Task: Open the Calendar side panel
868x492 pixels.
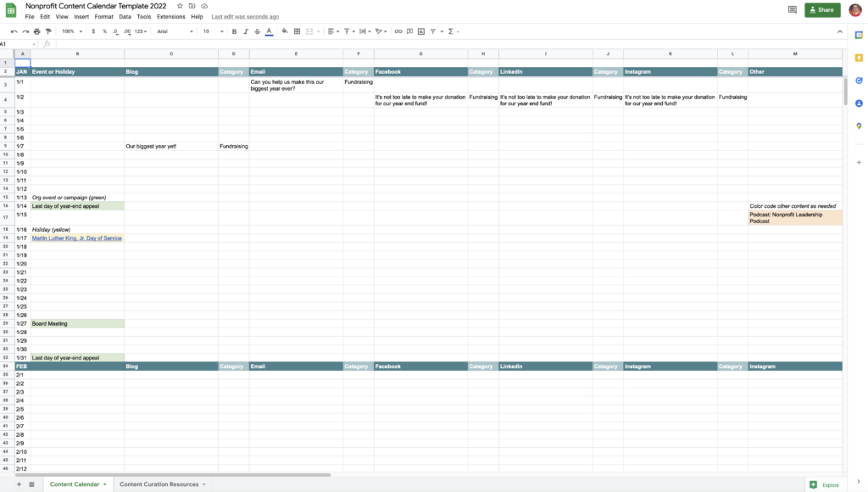Action: click(859, 35)
